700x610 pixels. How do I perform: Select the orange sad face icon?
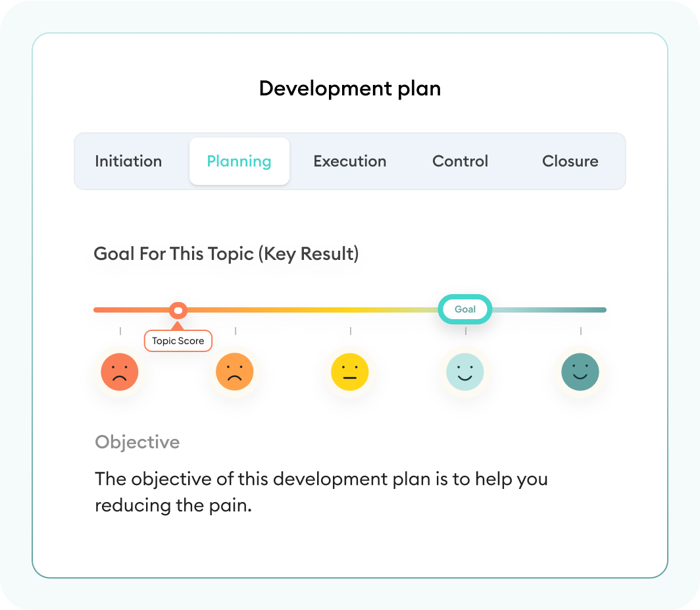(235, 372)
